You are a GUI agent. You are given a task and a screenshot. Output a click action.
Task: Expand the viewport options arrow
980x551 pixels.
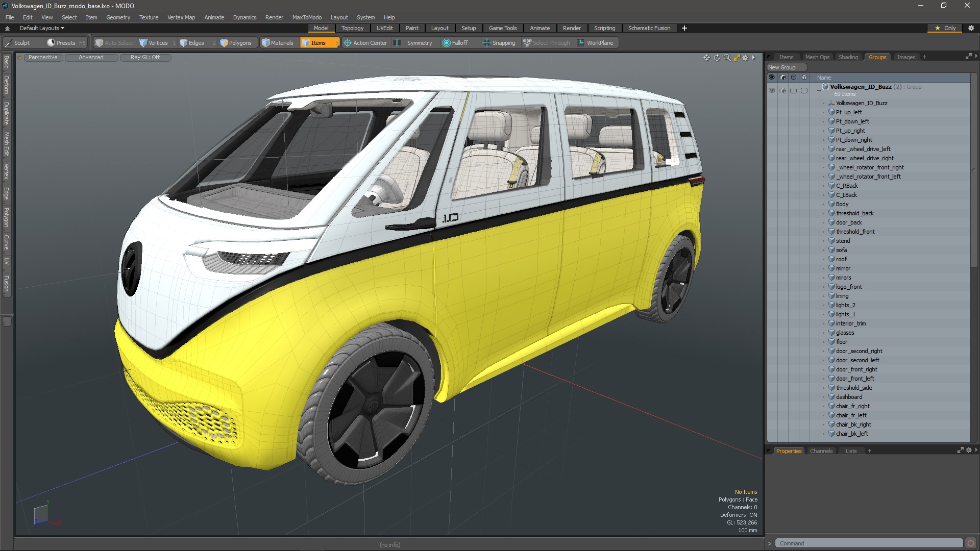[x=754, y=58]
